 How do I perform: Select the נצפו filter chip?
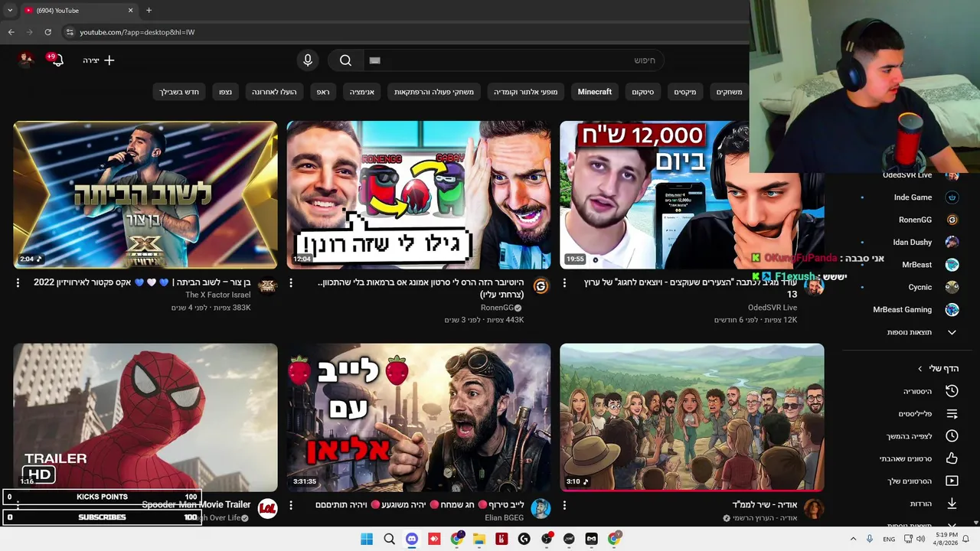click(x=225, y=92)
